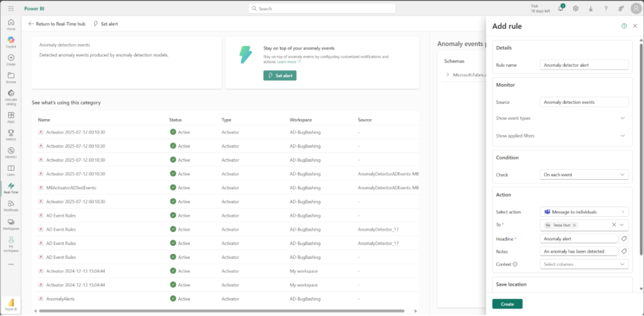The image size is (644, 316).
Task: Click the help icon in Add rule panel
Action: (624, 25)
